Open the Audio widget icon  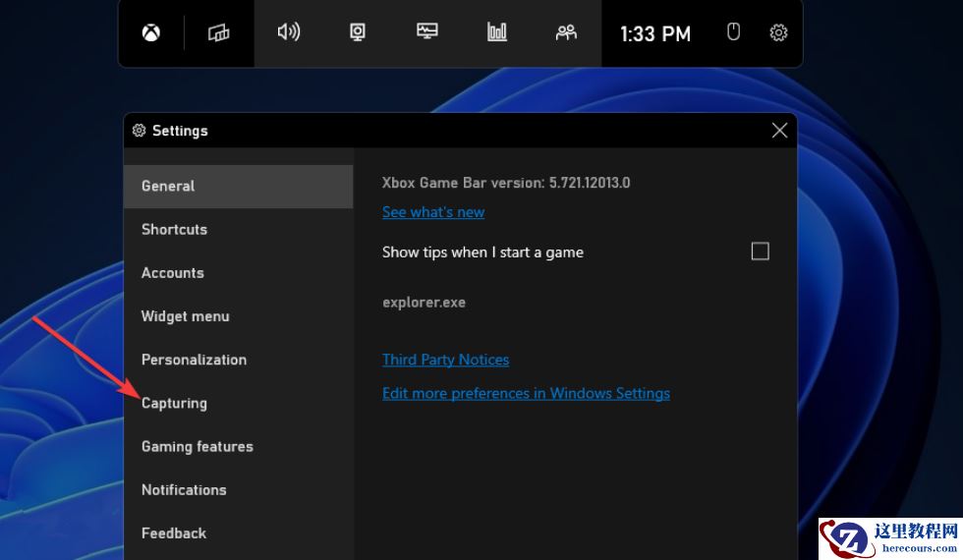click(289, 31)
